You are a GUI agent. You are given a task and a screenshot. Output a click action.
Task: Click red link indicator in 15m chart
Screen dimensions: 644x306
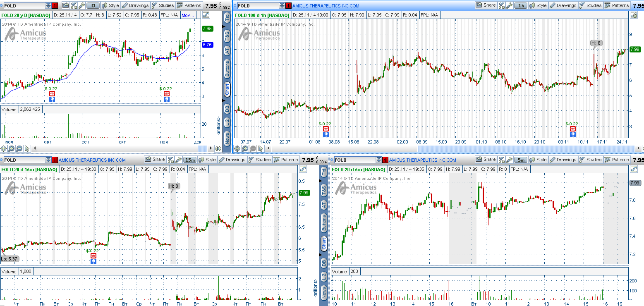55,160
